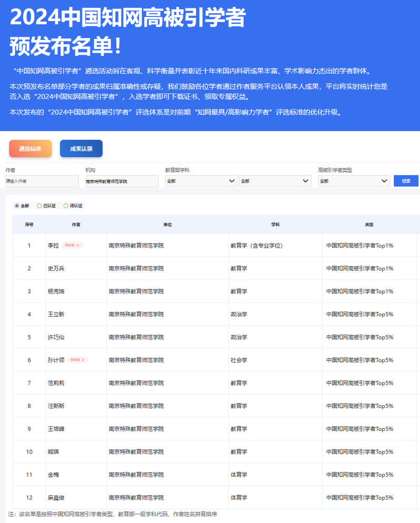
Task: Open the second 教育部学科 sub-discipline dropdown
Action: [275, 181]
